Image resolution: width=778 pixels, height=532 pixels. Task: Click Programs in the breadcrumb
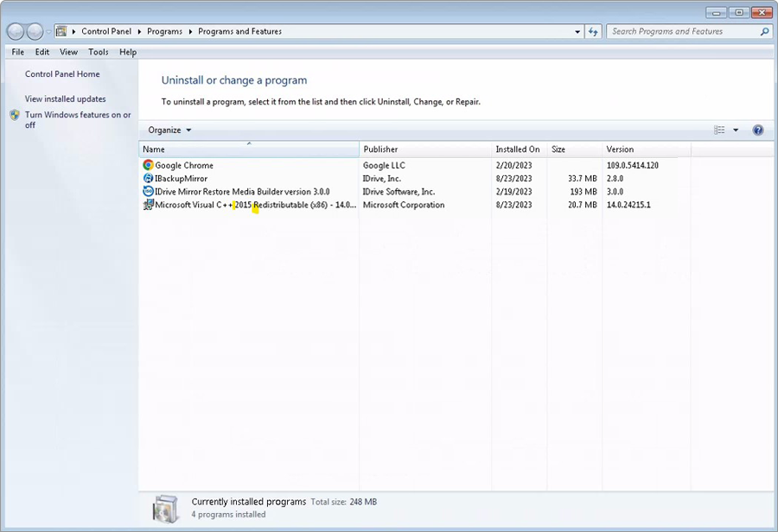coord(165,31)
